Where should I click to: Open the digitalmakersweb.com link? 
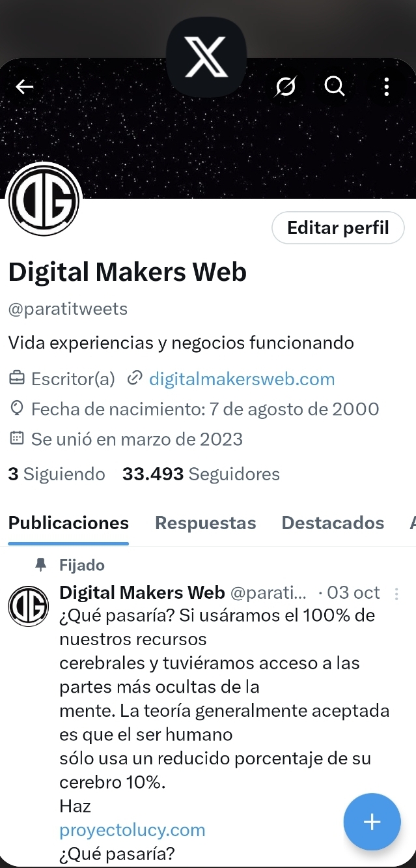(242, 379)
